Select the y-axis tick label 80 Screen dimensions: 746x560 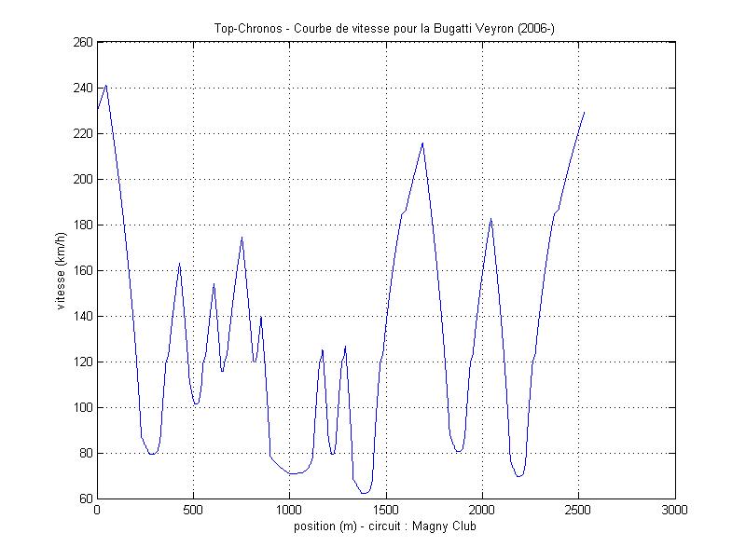click(x=86, y=453)
